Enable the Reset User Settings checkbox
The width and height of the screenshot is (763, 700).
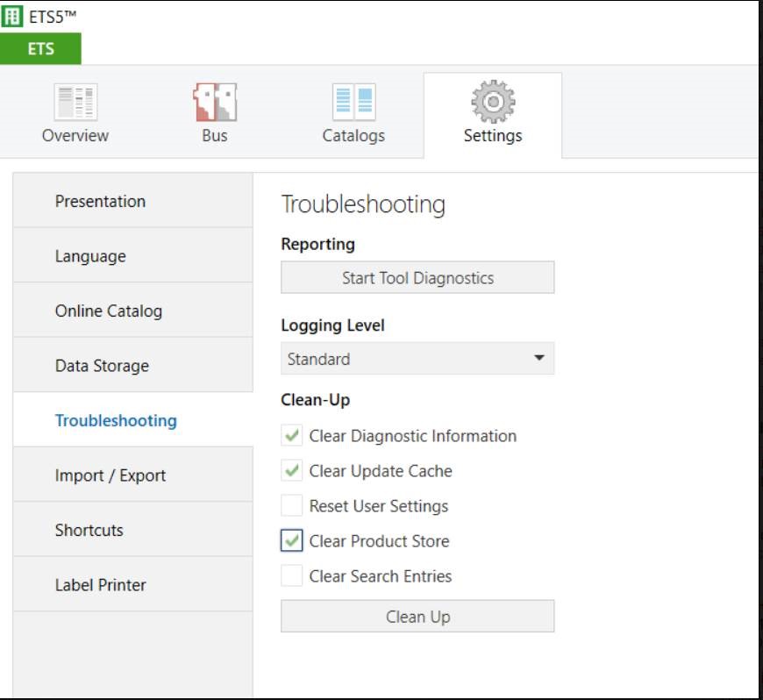click(292, 506)
